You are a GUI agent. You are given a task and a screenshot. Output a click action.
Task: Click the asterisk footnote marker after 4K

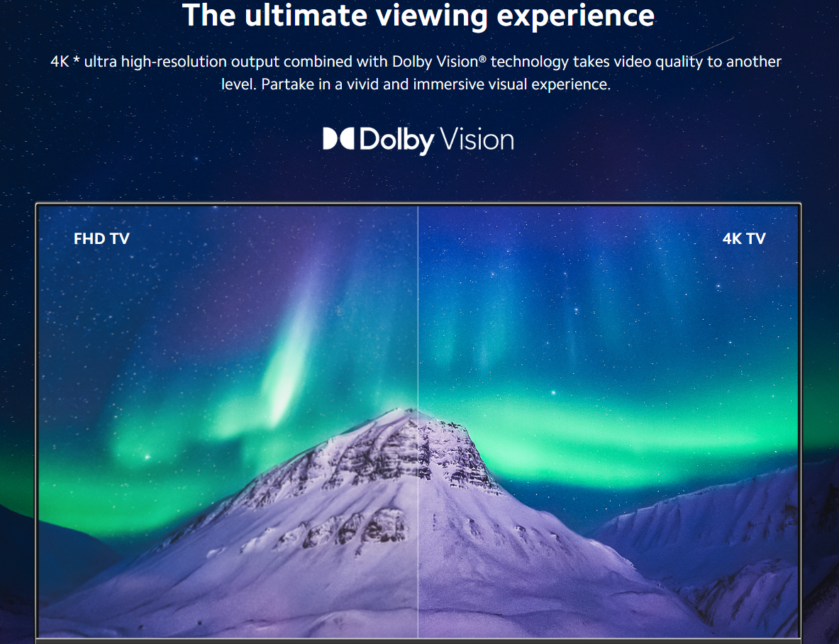77,60
